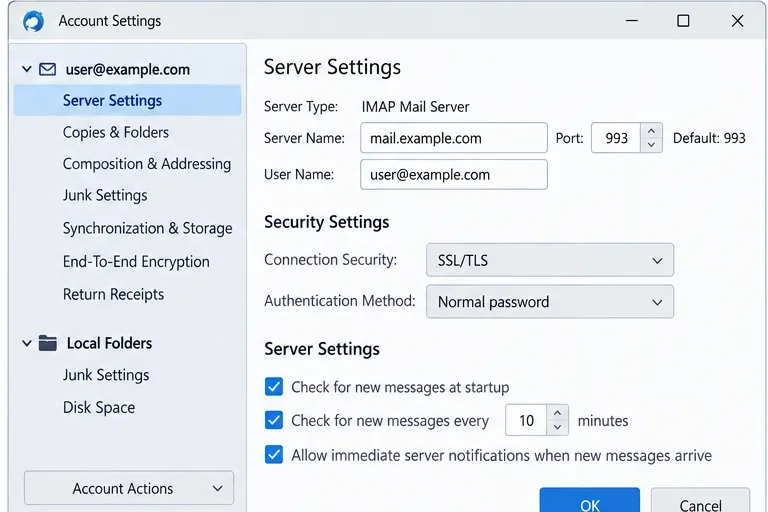768x512 pixels.
Task: Open the Connection Security dropdown
Action: (550, 260)
